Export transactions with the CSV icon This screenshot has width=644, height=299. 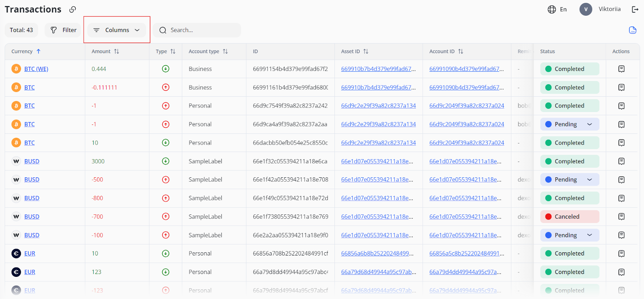click(633, 30)
